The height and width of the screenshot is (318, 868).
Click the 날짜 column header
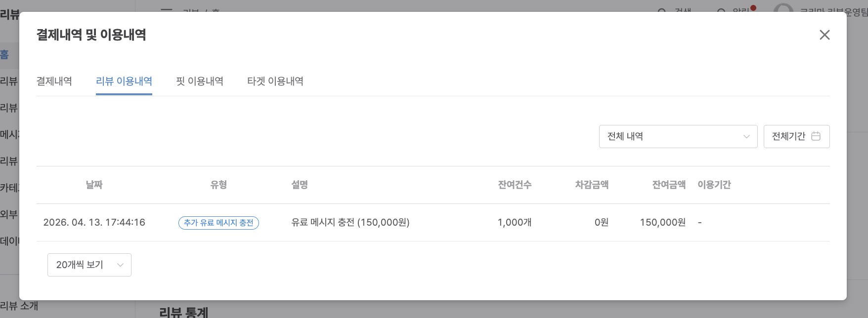[x=94, y=185]
